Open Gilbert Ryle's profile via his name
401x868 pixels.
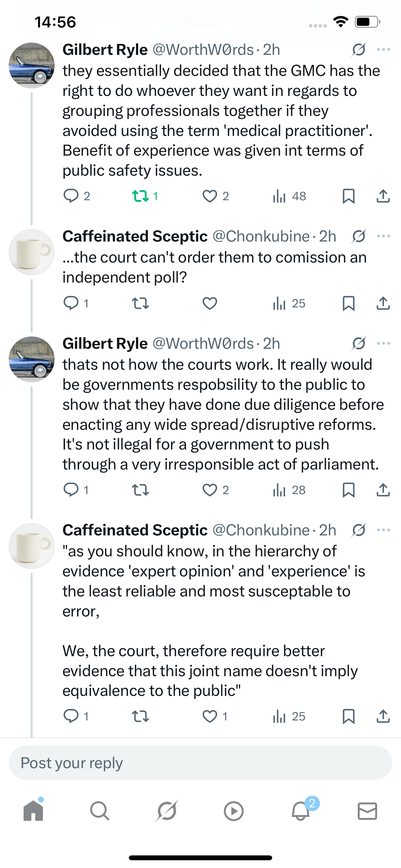[105, 49]
